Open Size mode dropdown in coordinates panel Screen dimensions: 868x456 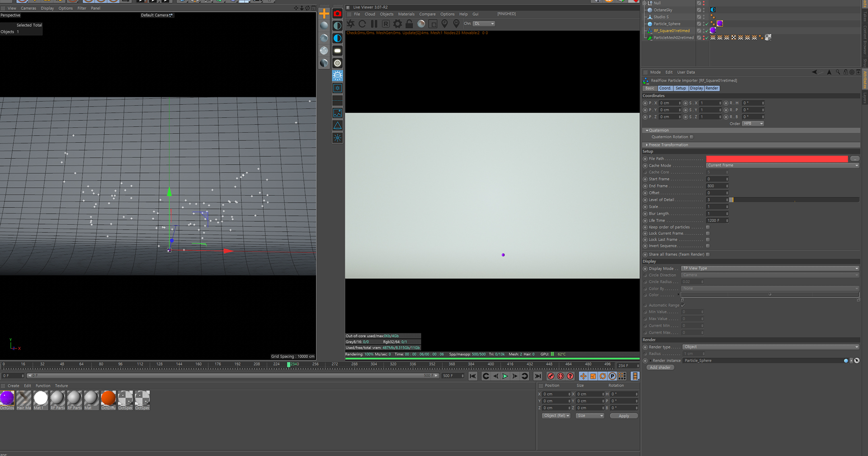(x=590, y=416)
